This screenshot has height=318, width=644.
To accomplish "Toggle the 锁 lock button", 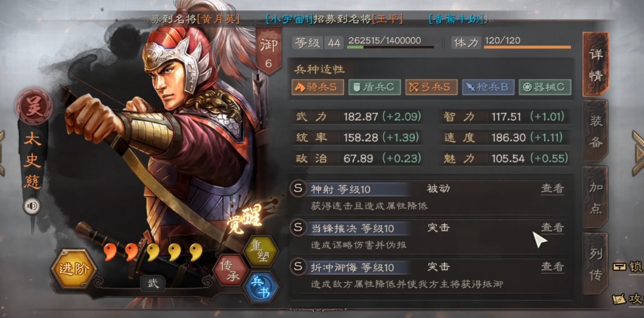I will 628,266.
